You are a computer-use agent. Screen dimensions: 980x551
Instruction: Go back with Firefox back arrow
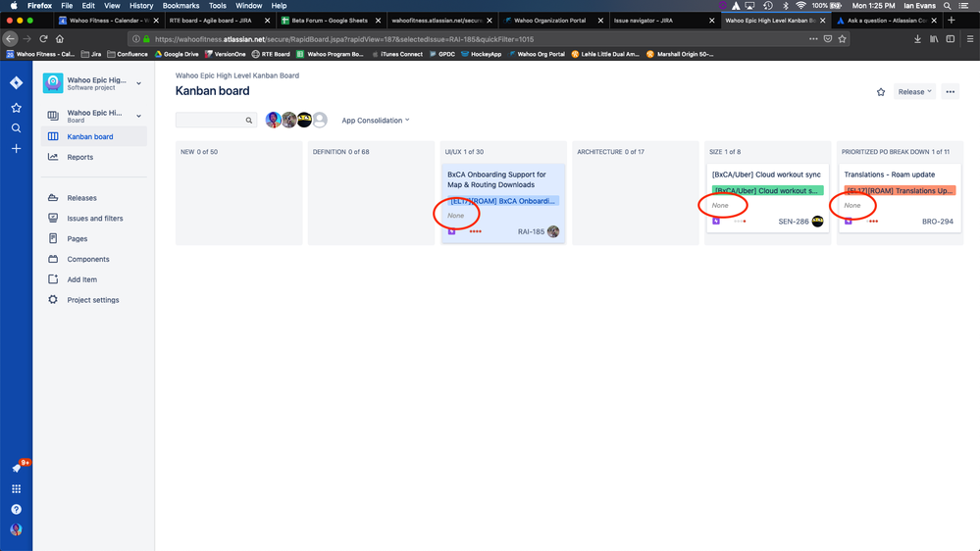11,39
